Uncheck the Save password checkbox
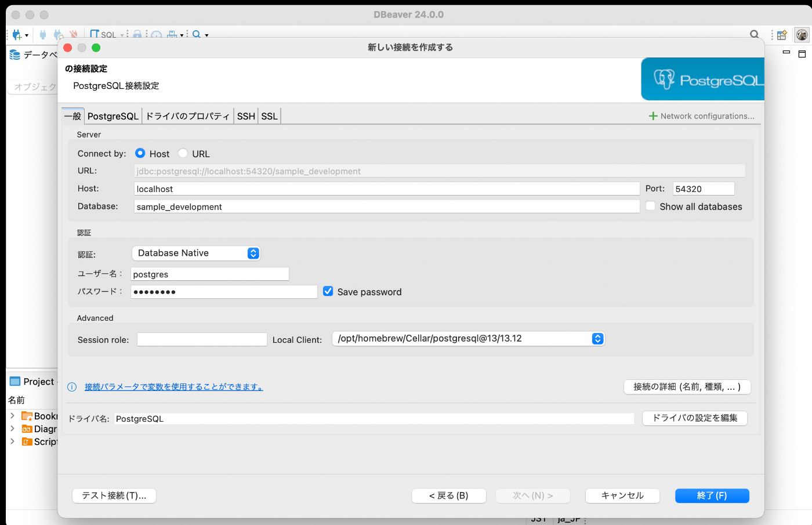 [328, 291]
